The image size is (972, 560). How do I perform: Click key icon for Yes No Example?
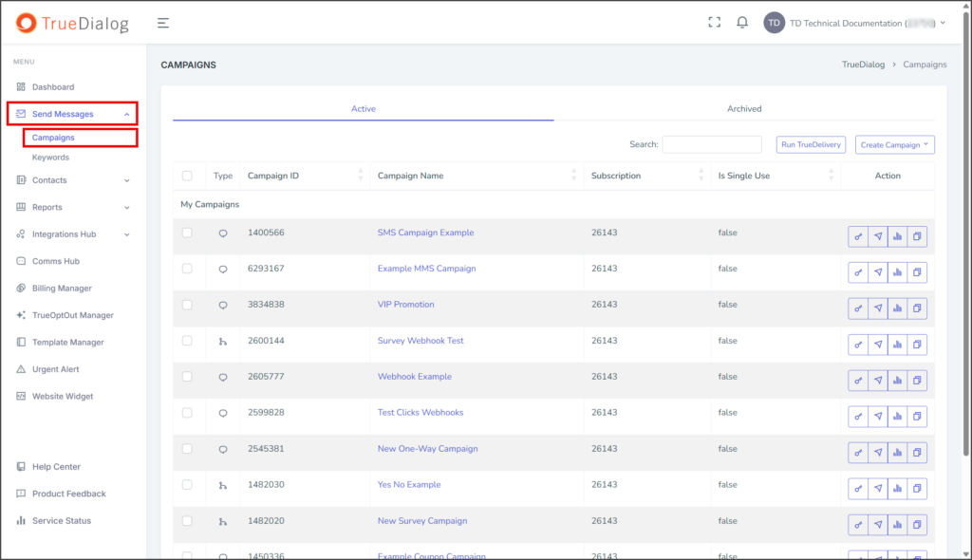[858, 488]
